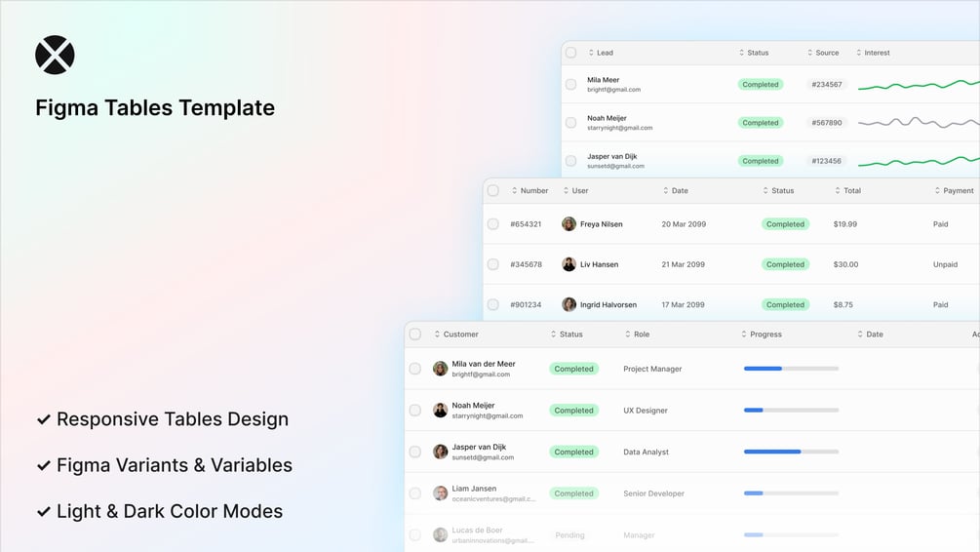Sort by the Customer column
980x552 pixels.
click(x=456, y=335)
